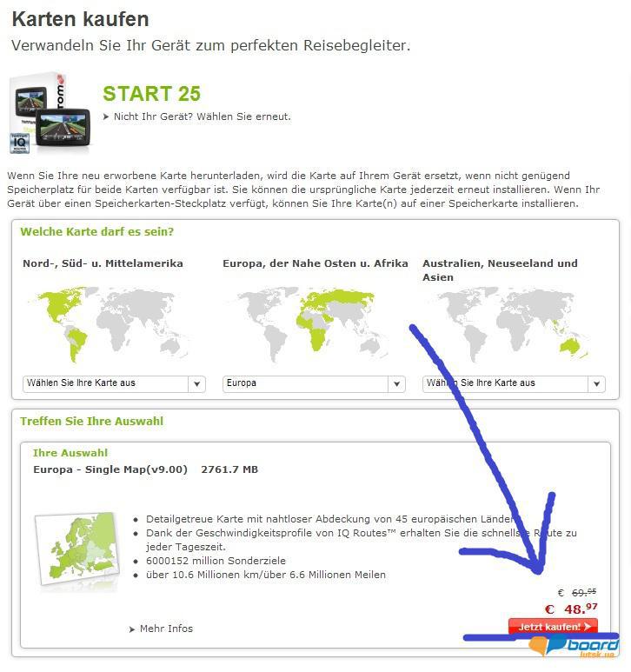Click the green Europe map thumbnail in Ihre Auswahl
The image size is (631, 672).
point(77,552)
